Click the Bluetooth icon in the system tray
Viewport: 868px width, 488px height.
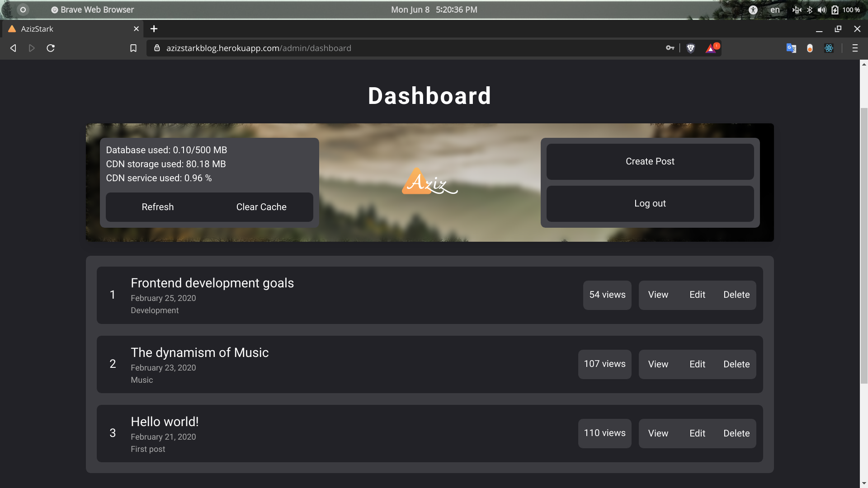pyautogui.click(x=810, y=9)
